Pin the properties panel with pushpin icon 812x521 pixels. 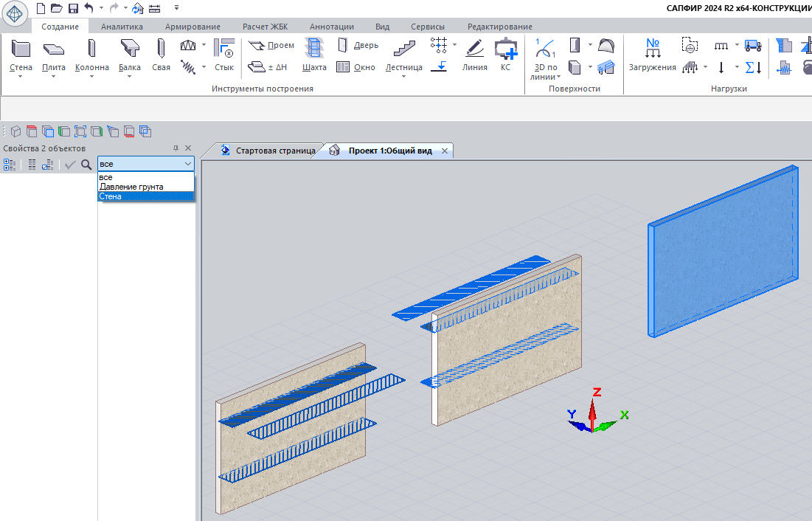pyautogui.click(x=176, y=148)
